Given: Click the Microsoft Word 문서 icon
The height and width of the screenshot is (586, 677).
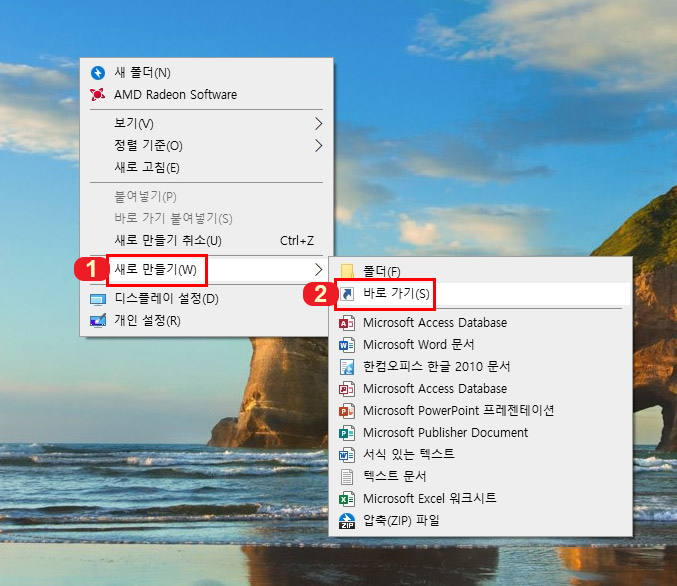Looking at the screenshot, I should (x=347, y=345).
